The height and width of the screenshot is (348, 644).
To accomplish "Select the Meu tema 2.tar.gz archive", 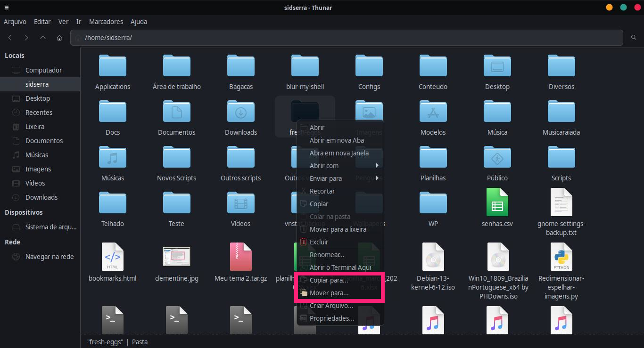I will tap(240, 257).
